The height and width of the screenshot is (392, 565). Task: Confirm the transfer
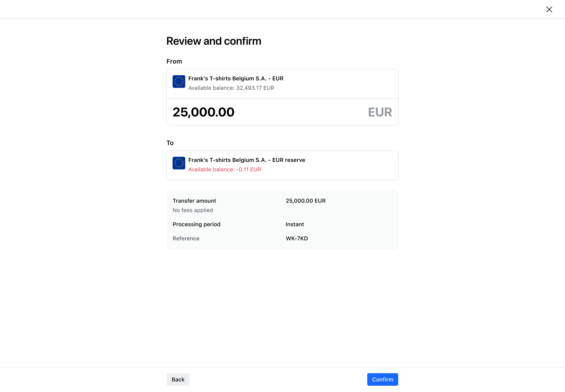(x=383, y=379)
